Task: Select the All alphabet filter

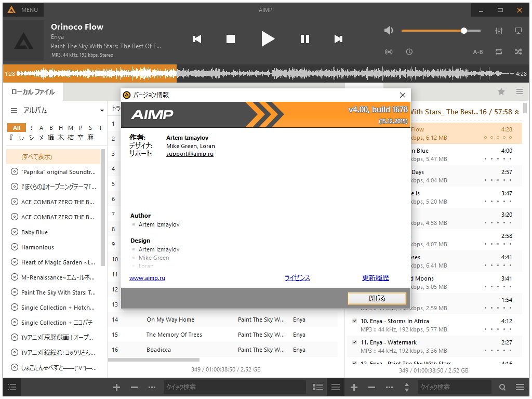Action: pyautogui.click(x=16, y=128)
